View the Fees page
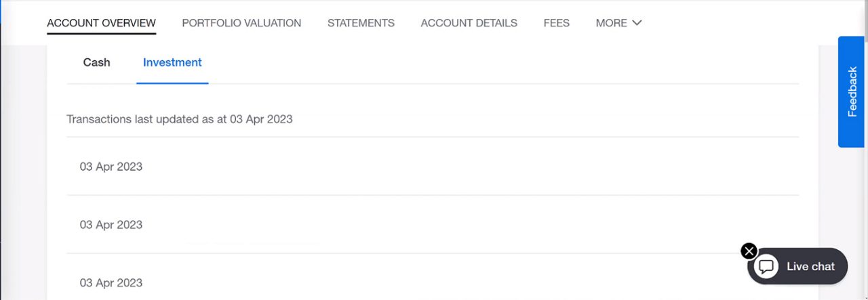This screenshot has width=868, height=300. [556, 23]
